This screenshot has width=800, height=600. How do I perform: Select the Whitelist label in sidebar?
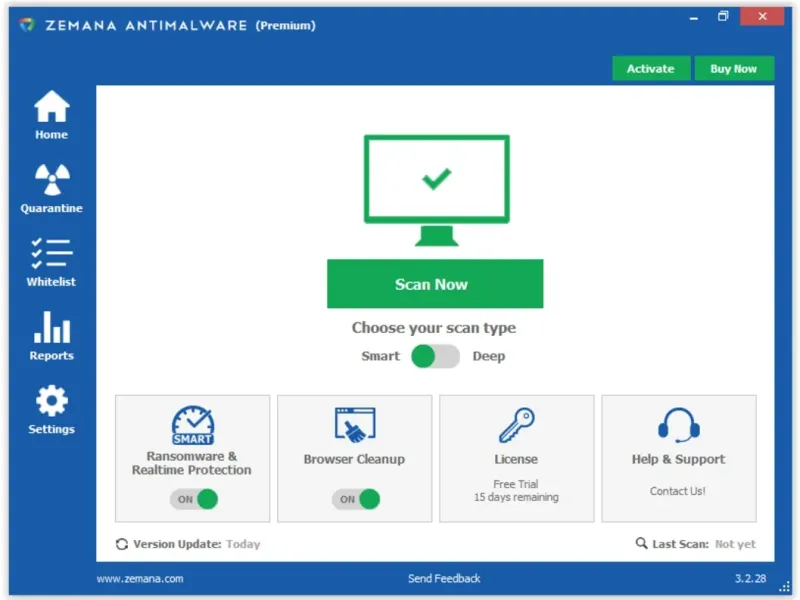click(52, 282)
